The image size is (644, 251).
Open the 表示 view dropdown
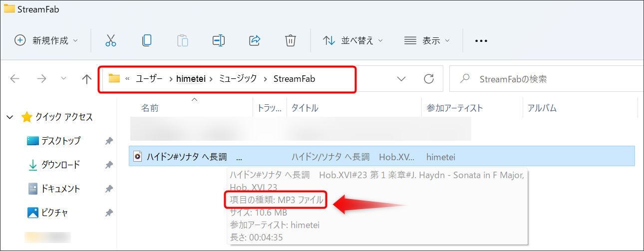pyautogui.click(x=427, y=40)
